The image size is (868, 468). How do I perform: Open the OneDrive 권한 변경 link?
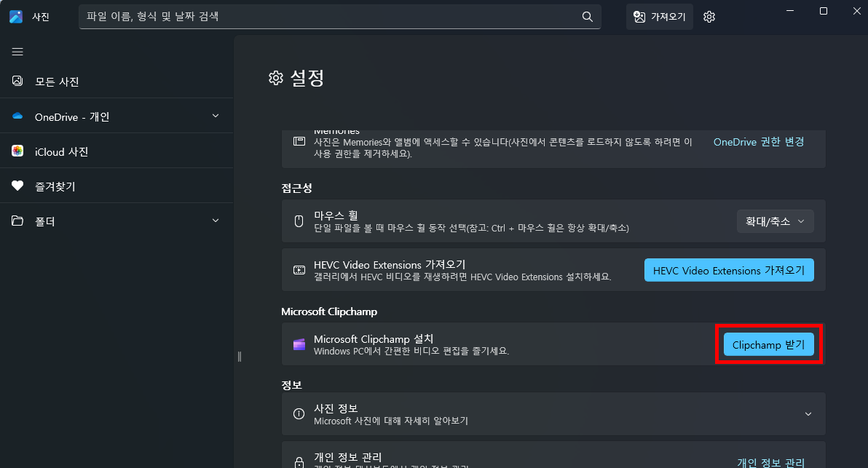758,142
